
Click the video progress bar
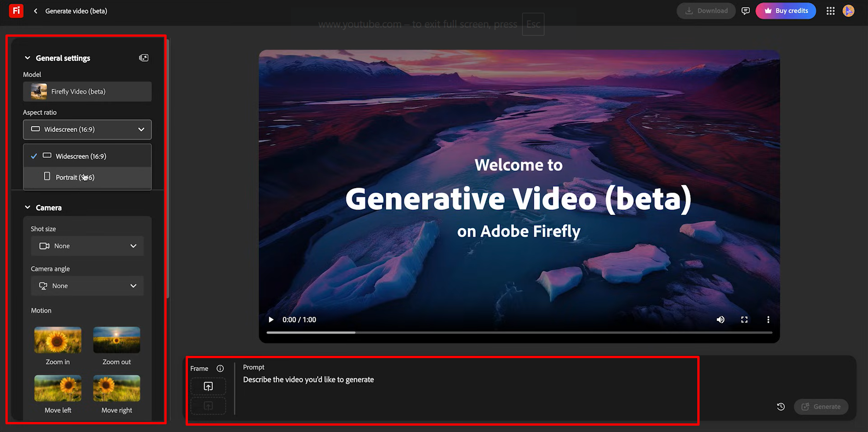[x=519, y=332]
